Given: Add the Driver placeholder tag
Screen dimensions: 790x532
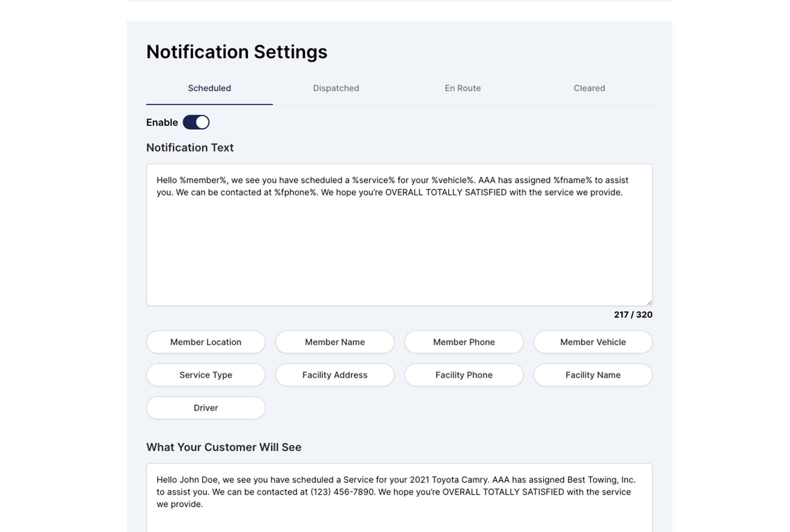Looking at the screenshot, I should click(x=206, y=408).
